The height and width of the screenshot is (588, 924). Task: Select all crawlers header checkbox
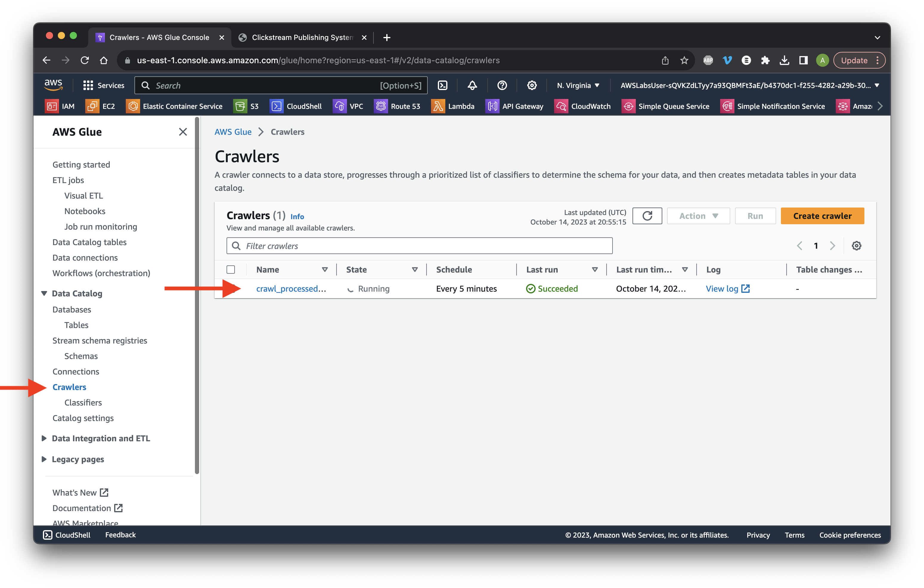(231, 270)
